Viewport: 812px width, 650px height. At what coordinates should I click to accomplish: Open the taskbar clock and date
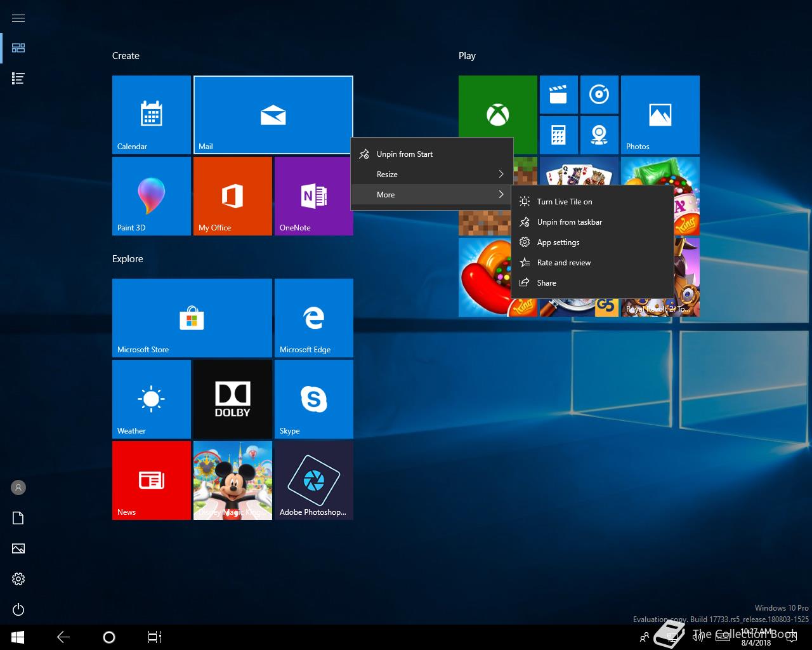click(756, 637)
